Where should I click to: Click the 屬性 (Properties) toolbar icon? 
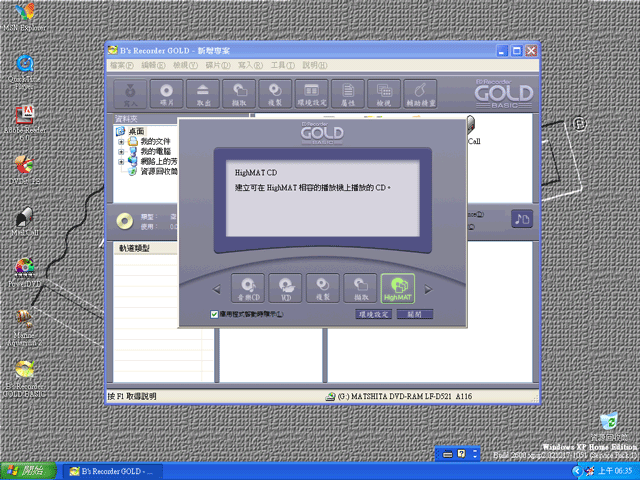tap(348, 94)
